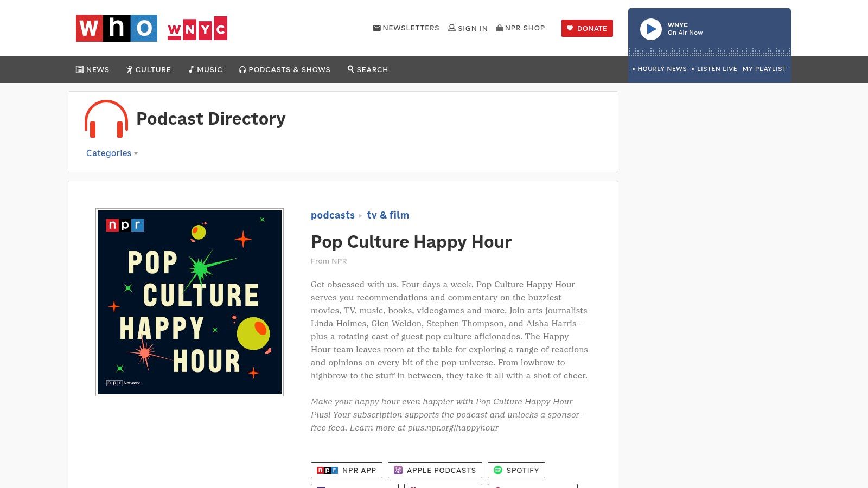
Task: Click the newspaper icon beside News
Action: 79,69
